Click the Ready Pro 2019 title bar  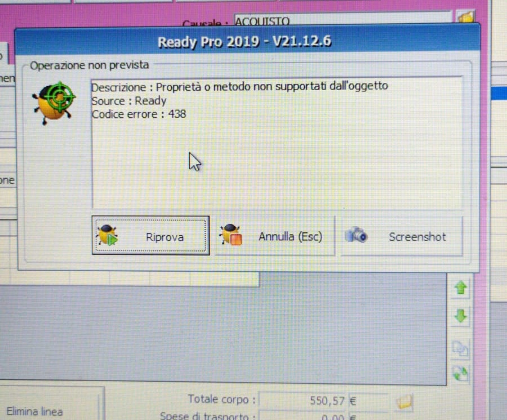tap(247, 41)
